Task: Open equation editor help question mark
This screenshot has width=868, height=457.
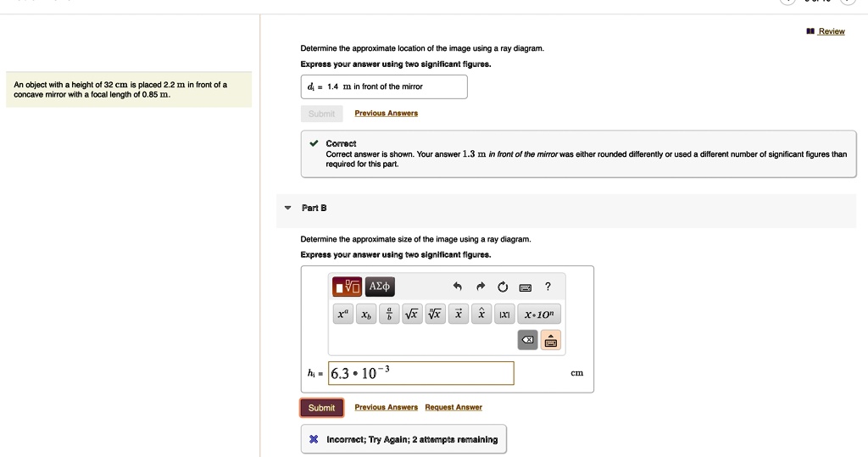Action: tap(548, 287)
